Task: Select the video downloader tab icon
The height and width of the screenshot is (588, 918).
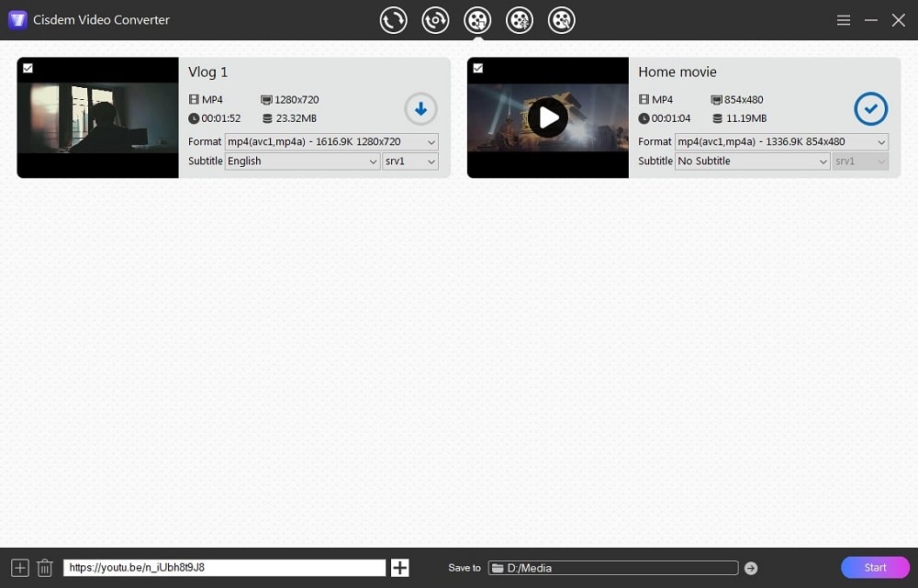Action: (x=477, y=19)
